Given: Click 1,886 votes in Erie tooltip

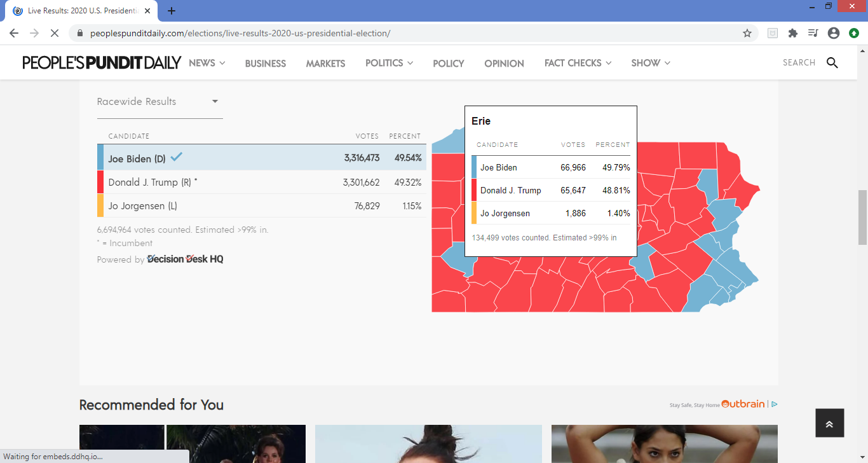Looking at the screenshot, I should [576, 214].
